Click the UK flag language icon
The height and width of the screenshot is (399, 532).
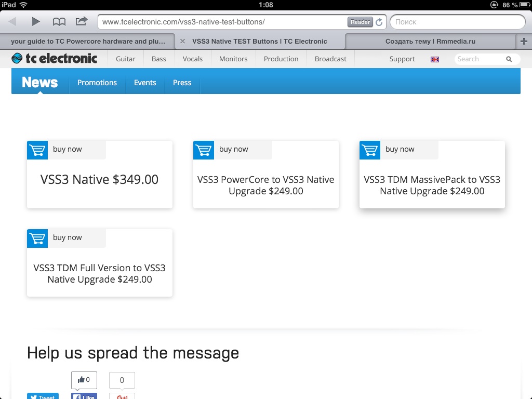[435, 59]
